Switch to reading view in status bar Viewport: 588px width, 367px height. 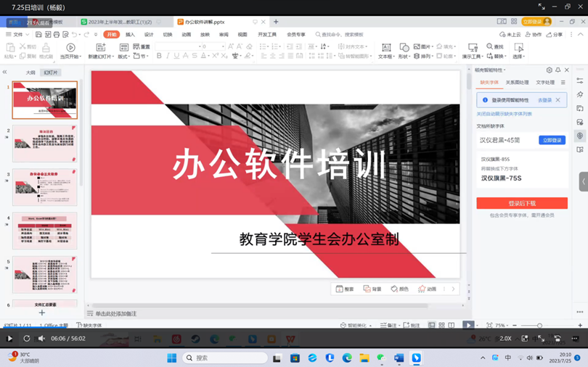[x=451, y=325]
